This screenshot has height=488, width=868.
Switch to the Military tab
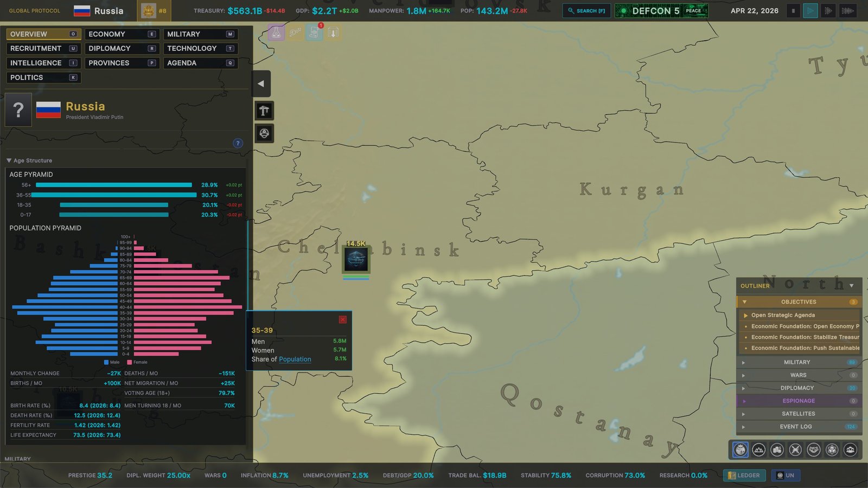201,34
